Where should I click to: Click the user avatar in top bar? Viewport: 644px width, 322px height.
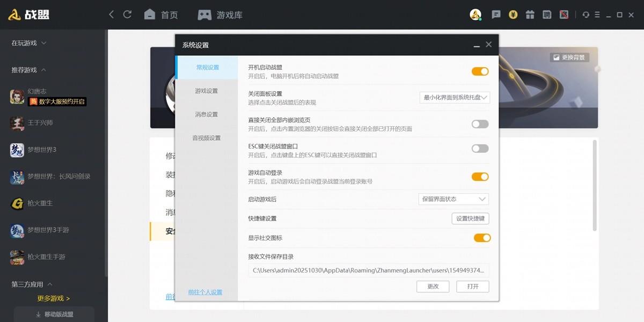click(475, 14)
